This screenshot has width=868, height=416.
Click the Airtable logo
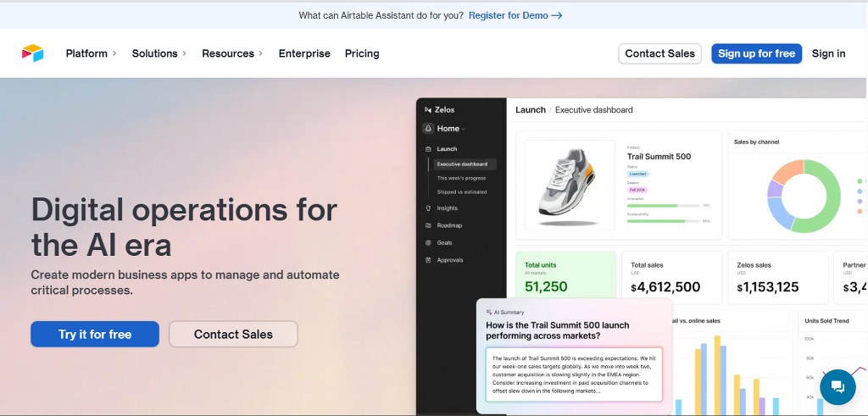pos(33,53)
